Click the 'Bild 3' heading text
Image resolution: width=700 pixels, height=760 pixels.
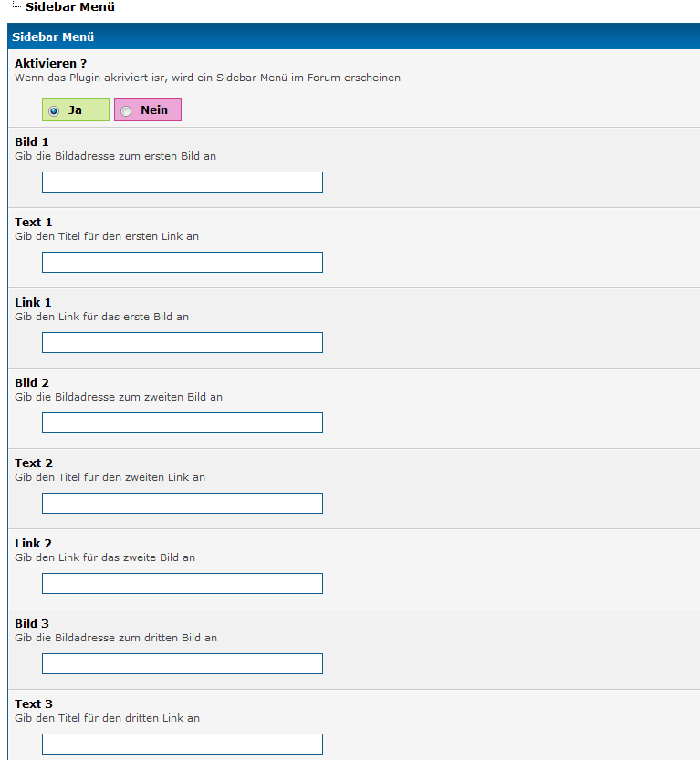(32, 624)
